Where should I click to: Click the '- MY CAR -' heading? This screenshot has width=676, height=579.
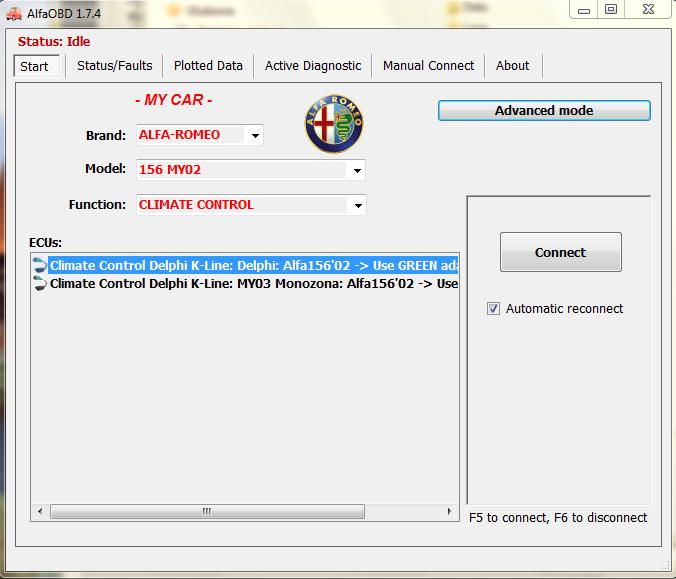tap(174, 100)
